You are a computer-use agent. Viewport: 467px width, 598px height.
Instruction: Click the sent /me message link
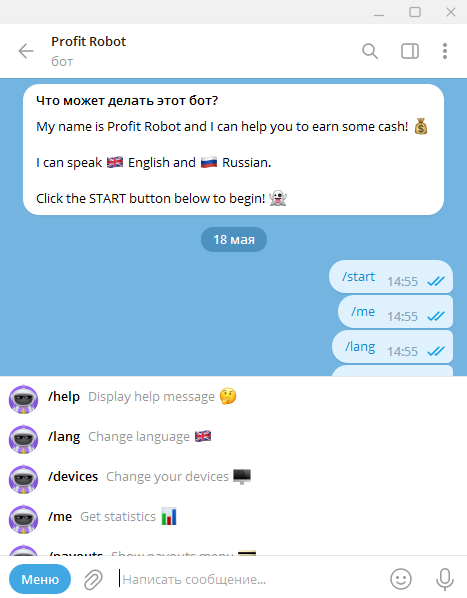point(363,312)
